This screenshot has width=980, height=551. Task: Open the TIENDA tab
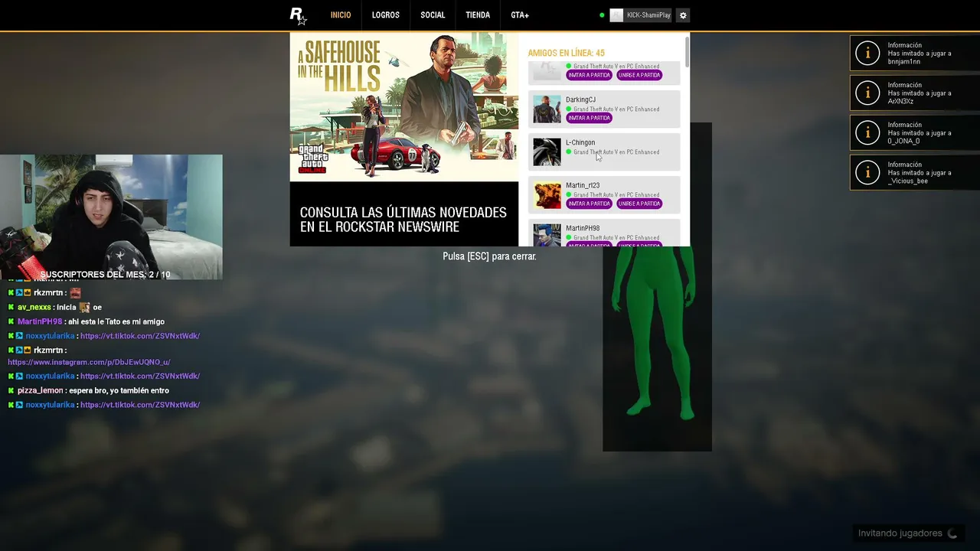point(478,15)
